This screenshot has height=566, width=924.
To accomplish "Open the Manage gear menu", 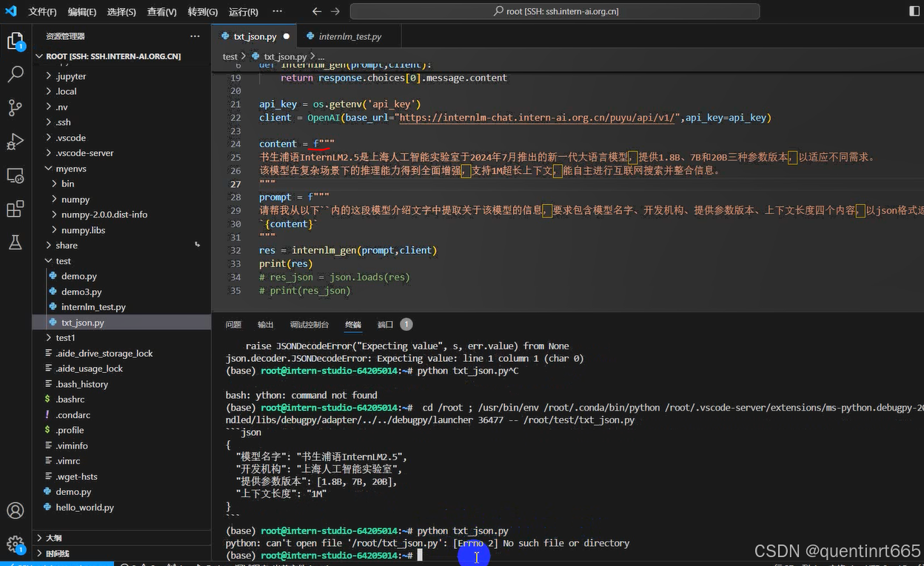I will point(15,545).
